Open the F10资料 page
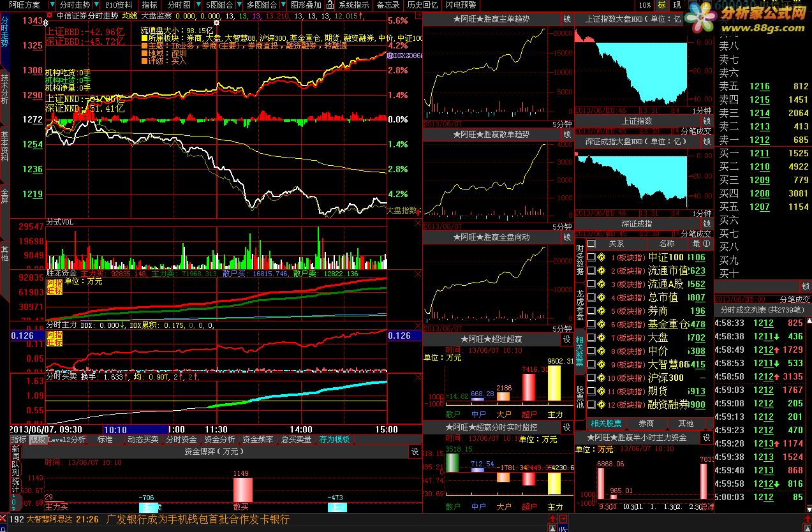Viewport: 812px width, 532px height. pos(119,4)
